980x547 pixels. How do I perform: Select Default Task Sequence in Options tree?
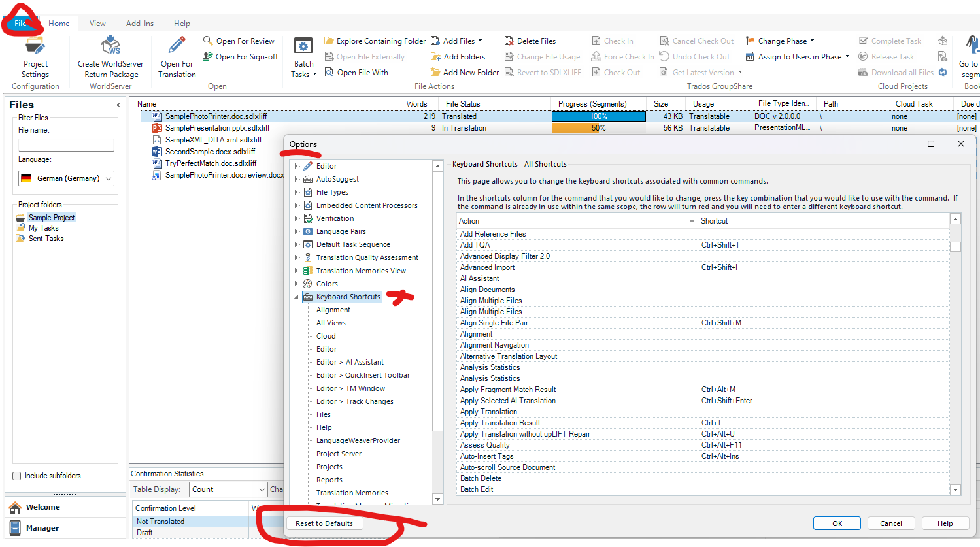353,244
